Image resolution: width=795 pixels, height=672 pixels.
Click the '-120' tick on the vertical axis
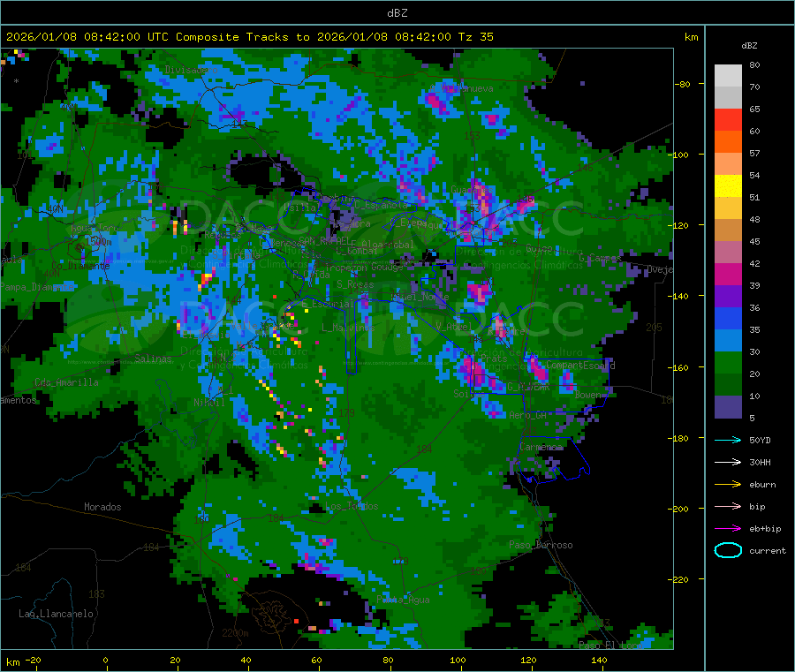pyautogui.click(x=679, y=225)
